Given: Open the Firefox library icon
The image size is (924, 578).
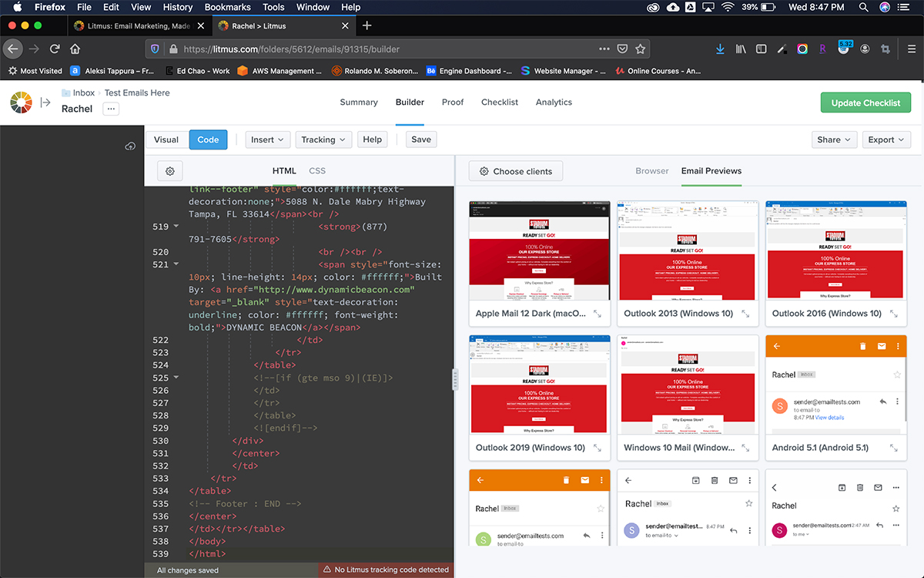Looking at the screenshot, I should [741, 49].
